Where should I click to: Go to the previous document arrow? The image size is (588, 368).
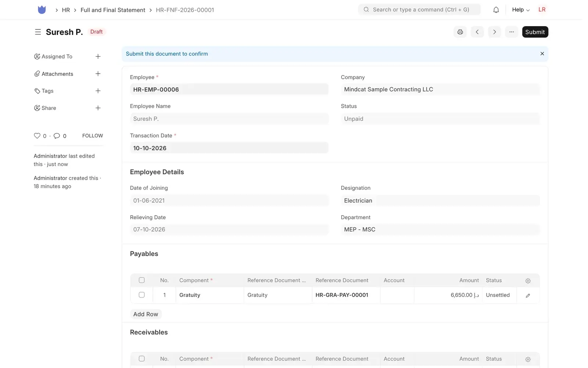(x=477, y=32)
